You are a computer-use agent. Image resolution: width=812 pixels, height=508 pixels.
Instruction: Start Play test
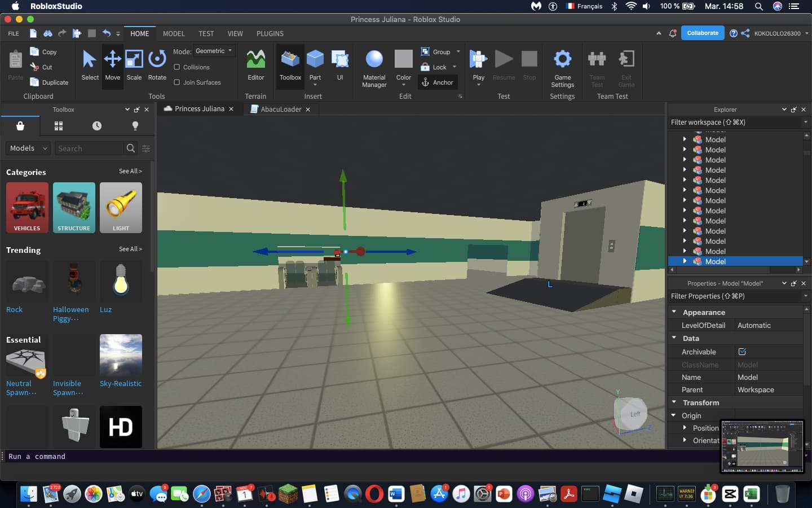478,58
